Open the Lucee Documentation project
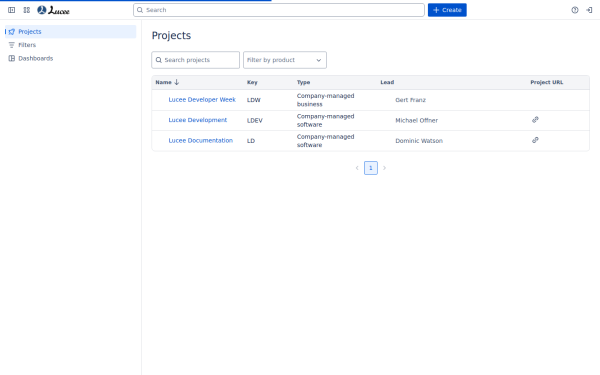The image size is (600, 375). click(x=201, y=140)
